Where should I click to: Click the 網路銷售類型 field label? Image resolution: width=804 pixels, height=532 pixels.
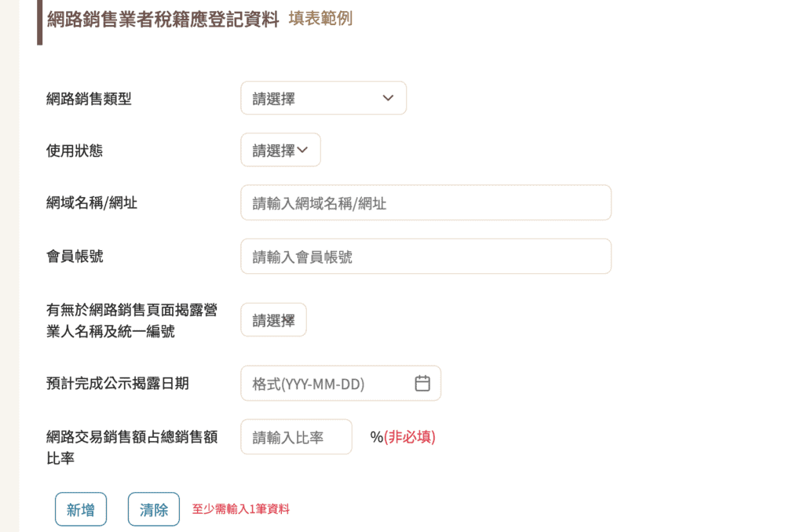(89, 98)
